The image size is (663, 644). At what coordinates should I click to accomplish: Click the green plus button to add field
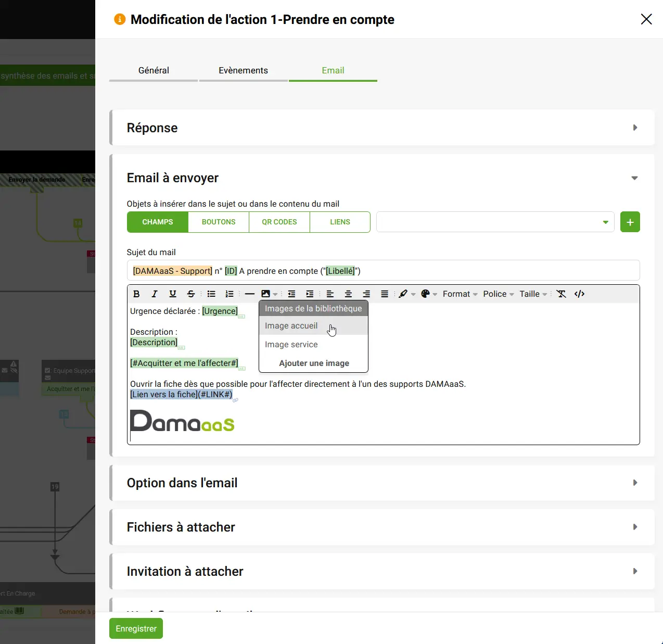(x=630, y=222)
